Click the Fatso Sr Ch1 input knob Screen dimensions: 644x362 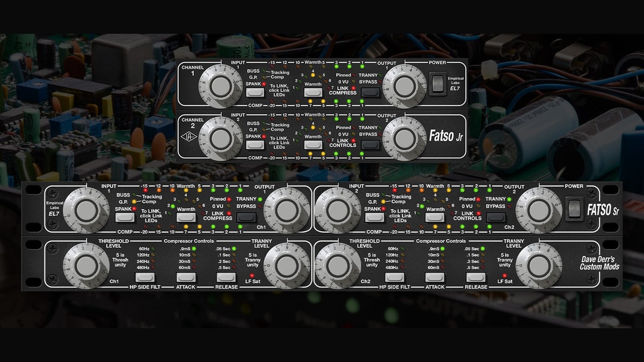pos(86,210)
